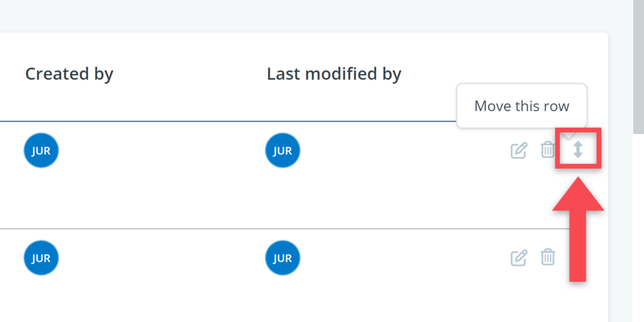This screenshot has height=322, width=644.
Task: Open JUR avatar under Last modified by, first row
Action: click(x=283, y=151)
